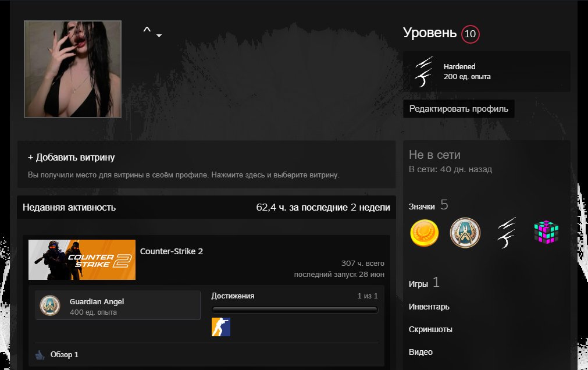This screenshot has height=370, width=588.
Task: Click + Добавить витрину
Action: coord(72,157)
